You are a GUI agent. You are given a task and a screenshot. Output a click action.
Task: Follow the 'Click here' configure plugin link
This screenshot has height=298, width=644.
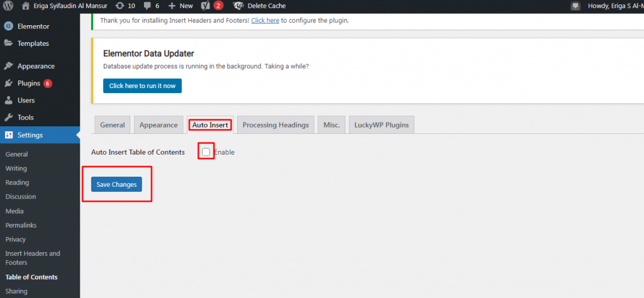pos(265,20)
